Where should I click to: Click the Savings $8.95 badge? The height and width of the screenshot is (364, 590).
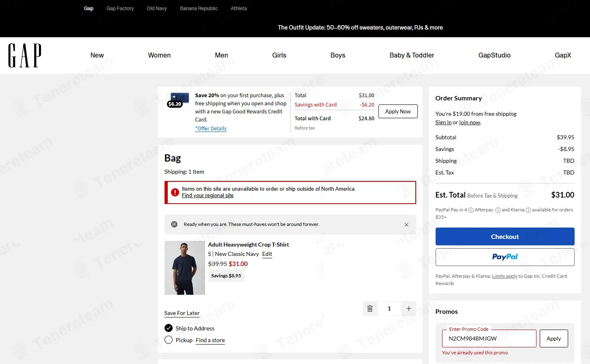(226, 276)
